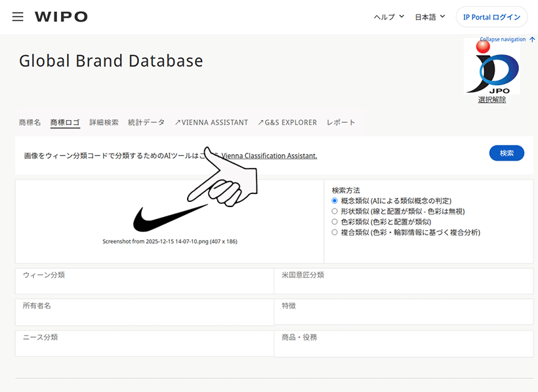Open the 日本語 language dropdown
The width and height of the screenshot is (538, 392).
430,17
